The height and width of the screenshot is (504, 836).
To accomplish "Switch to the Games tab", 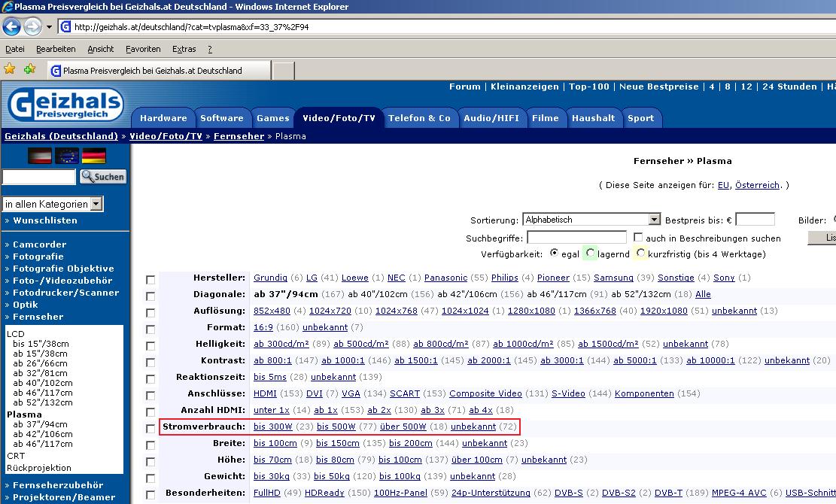I will (x=272, y=118).
